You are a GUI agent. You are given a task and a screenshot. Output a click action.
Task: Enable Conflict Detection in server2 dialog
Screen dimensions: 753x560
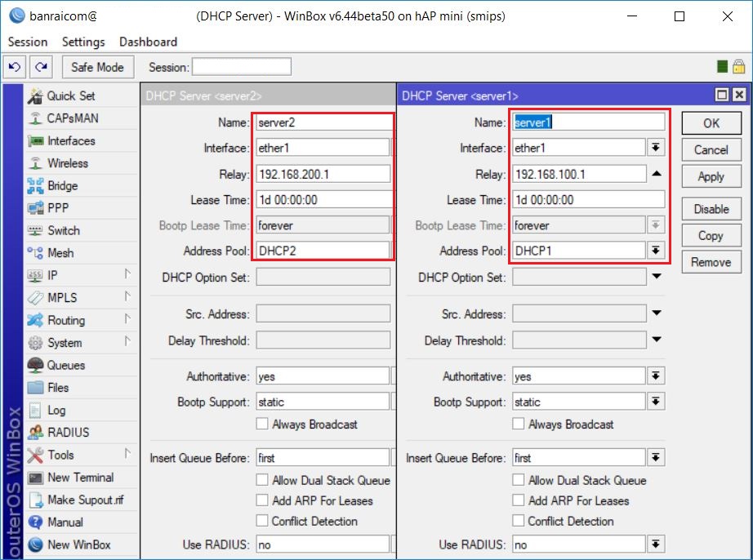pyautogui.click(x=261, y=521)
